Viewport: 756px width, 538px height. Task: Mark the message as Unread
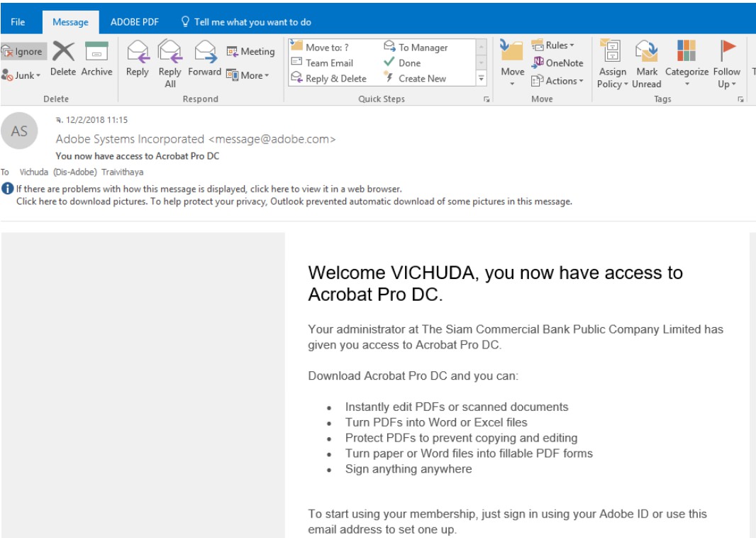click(647, 64)
